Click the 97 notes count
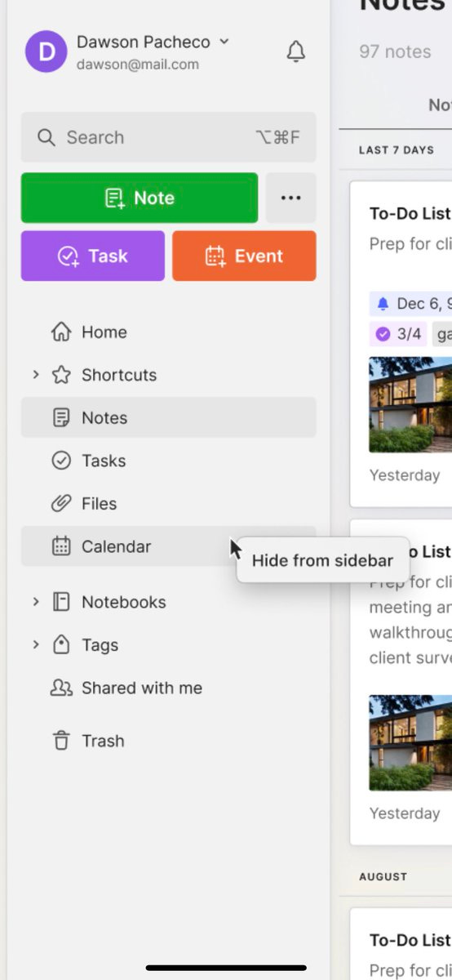This screenshot has width=452, height=980. (x=395, y=51)
